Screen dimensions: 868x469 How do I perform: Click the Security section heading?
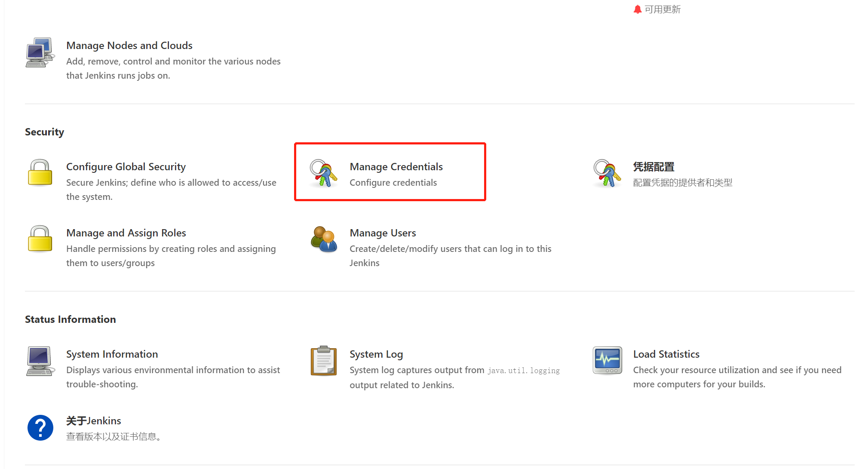(x=44, y=132)
